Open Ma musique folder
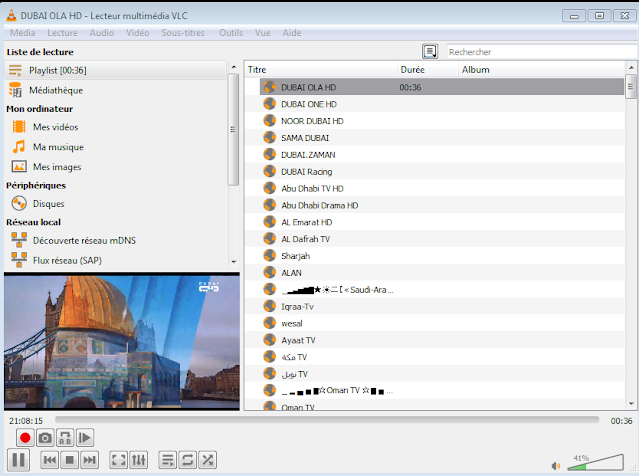 pos(58,147)
